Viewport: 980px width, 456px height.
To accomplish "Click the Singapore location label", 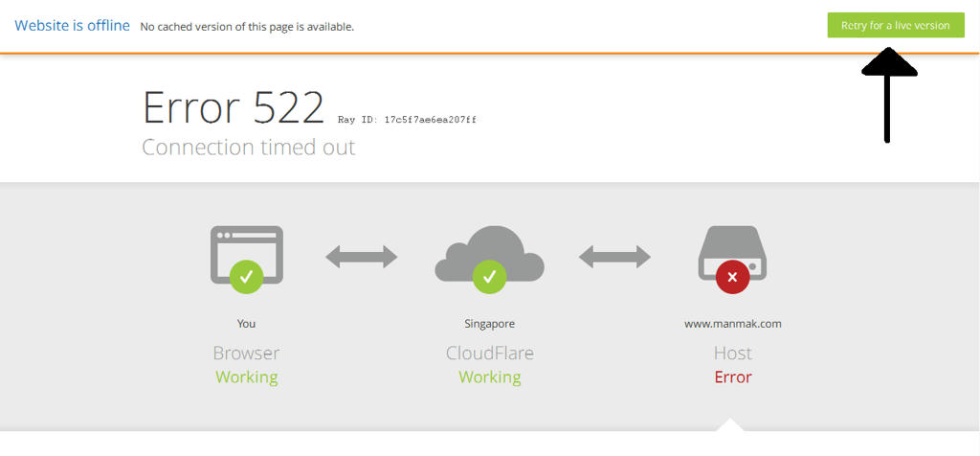I will tap(489, 324).
